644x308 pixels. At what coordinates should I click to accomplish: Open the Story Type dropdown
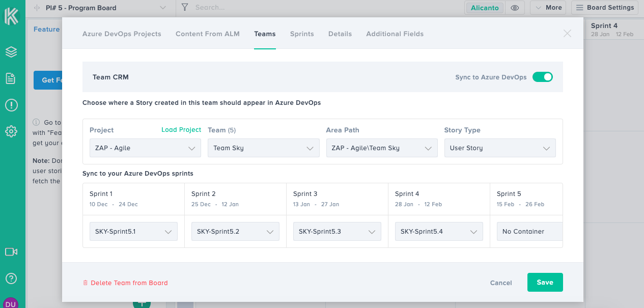[x=499, y=148]
